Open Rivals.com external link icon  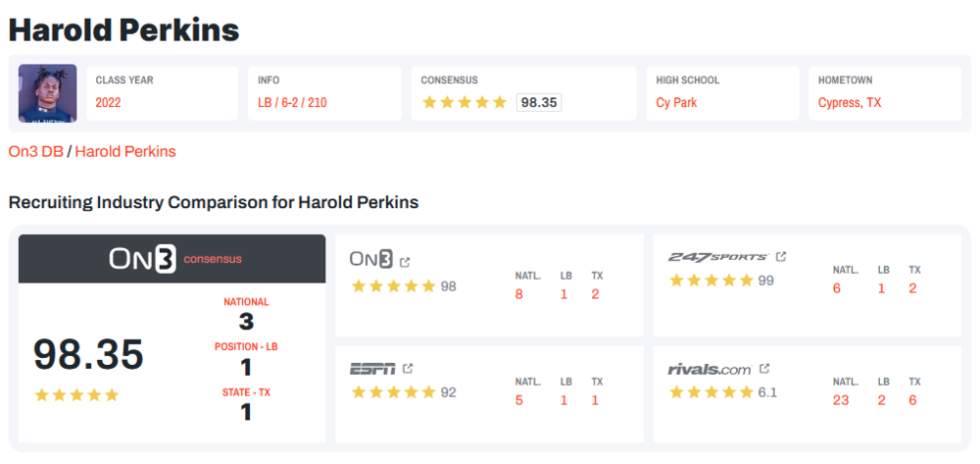click(764, 369)
